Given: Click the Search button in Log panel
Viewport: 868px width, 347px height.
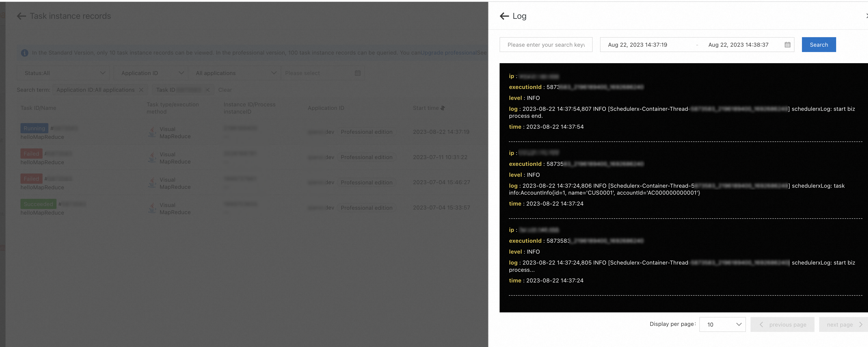Looking at the screenshot, I should click(819, 45).
